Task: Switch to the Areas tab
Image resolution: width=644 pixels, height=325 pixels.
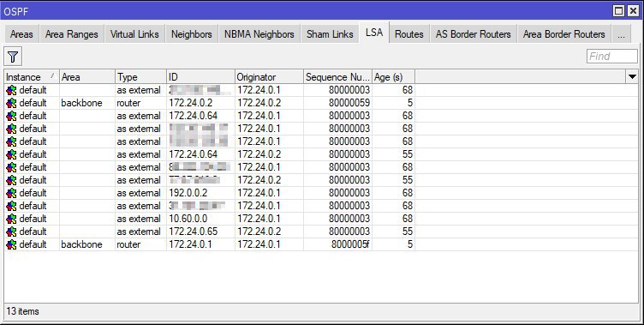Action: click(21, 34)
